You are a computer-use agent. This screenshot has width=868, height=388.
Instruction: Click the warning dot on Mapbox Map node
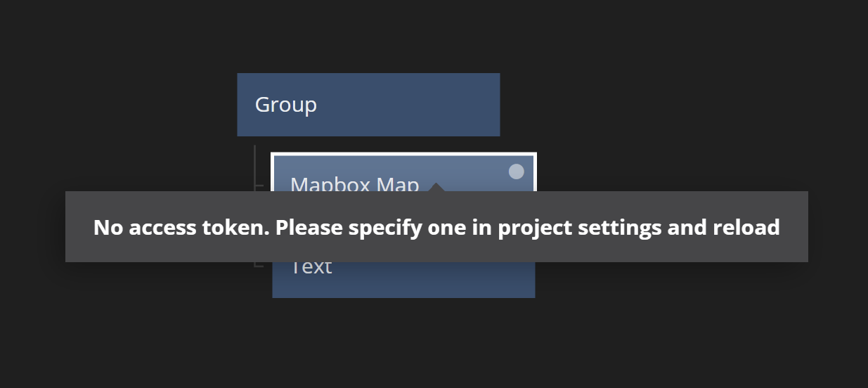(516, 172)
